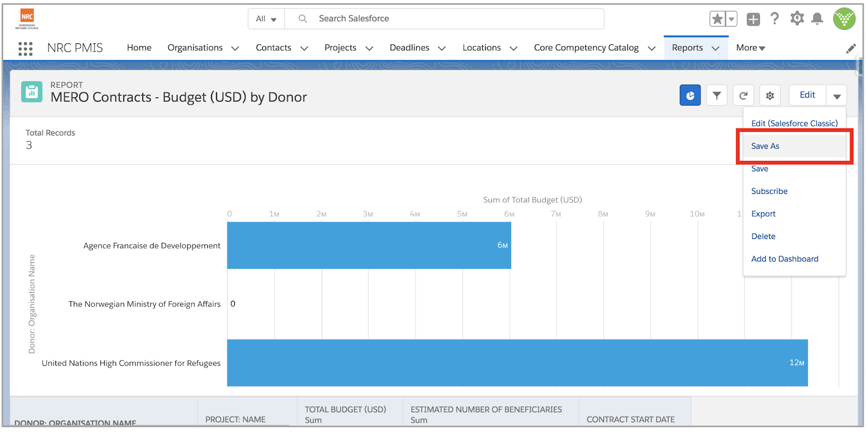Image resolution: width=868 pixels, height=432 pixels.
Task: Click the Agence Francaise de Developpement label
Action: point(152,246)
